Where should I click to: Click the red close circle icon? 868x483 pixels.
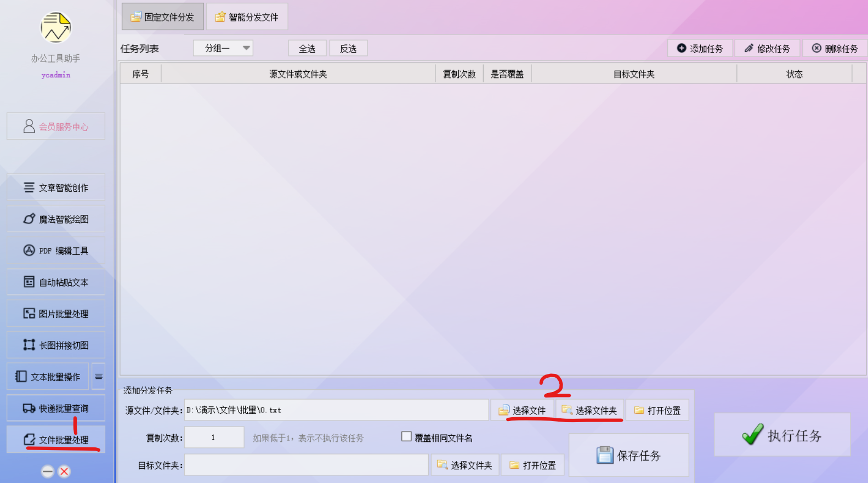64,471
